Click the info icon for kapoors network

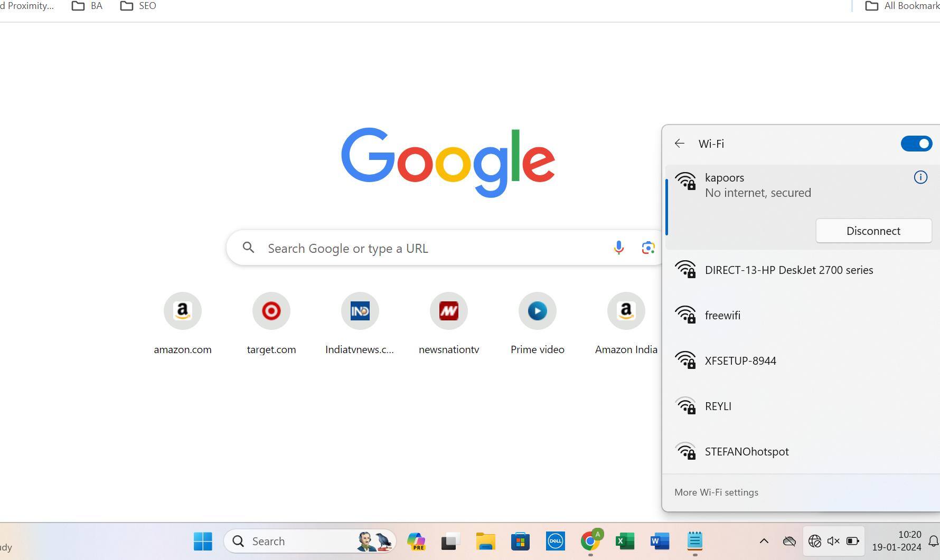pyautogui.click(x=920, y=178)
